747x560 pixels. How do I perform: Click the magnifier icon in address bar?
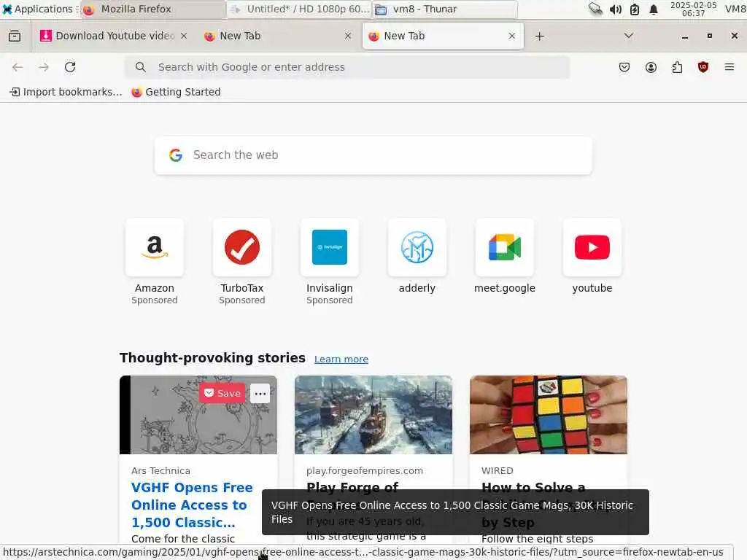pyautogui.click(x=141, y=67)
